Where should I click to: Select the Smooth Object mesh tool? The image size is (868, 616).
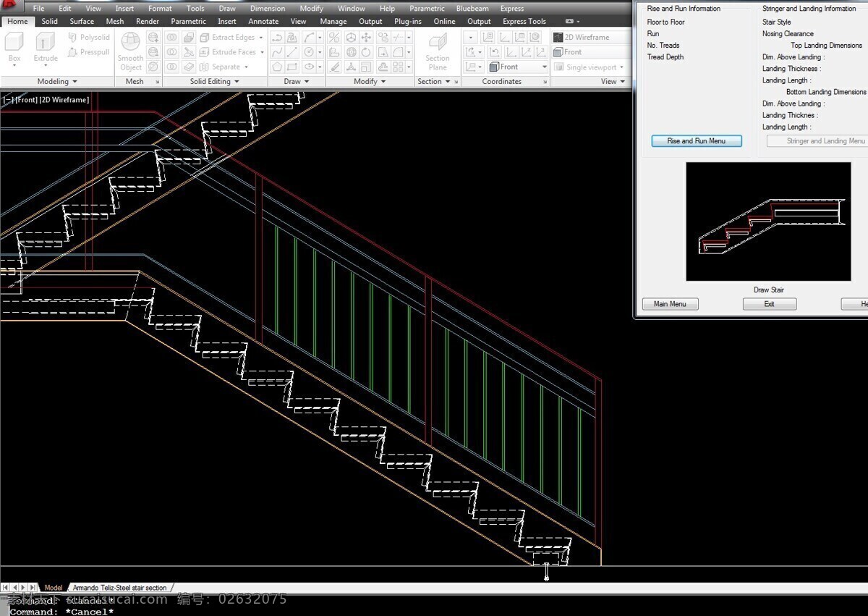131,51
